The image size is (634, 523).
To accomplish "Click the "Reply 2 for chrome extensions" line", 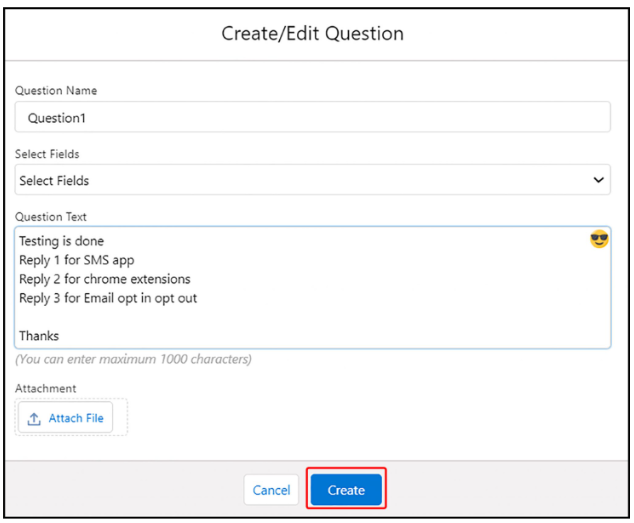I will click(x=104, y=279).
